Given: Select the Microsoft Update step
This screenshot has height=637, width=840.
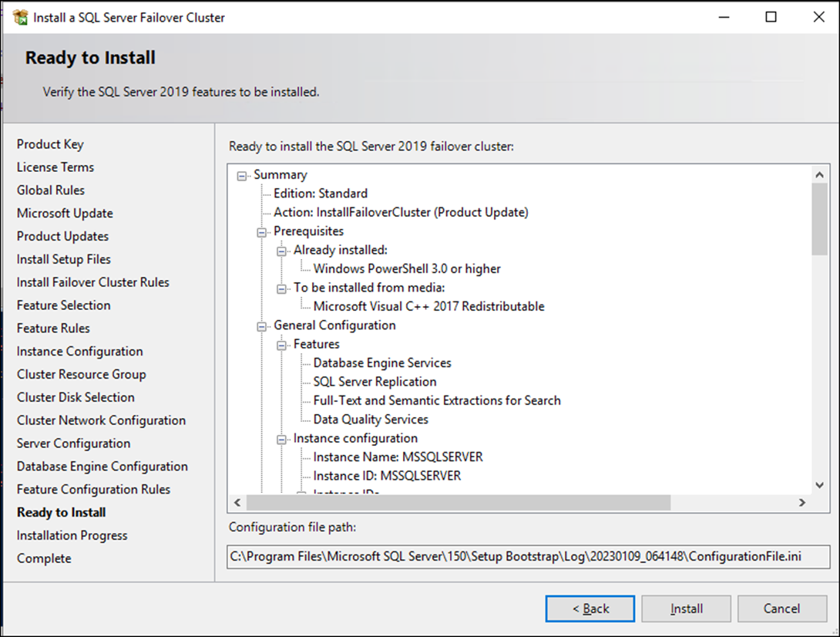Looking at the screenshot, I should (65, 214).
